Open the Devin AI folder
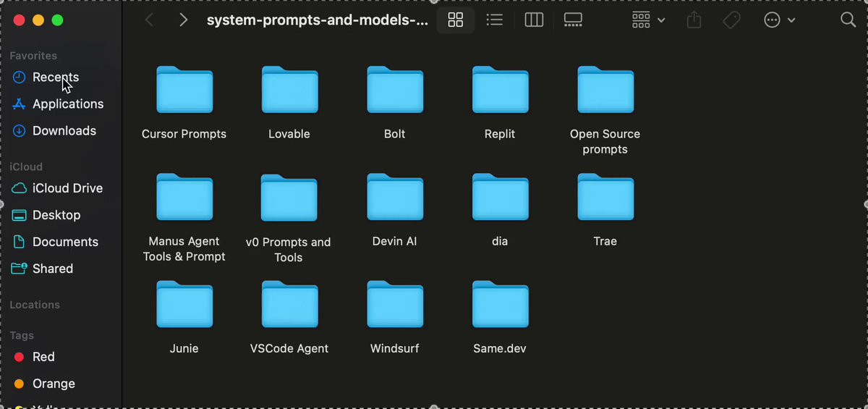The image size is (868, 409). point(395,197)
